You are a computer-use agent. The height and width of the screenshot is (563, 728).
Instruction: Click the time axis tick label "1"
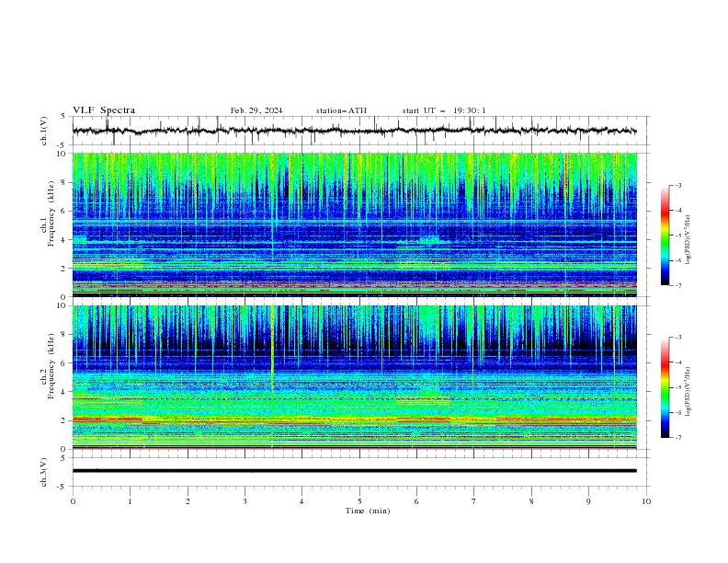(130, 501)
